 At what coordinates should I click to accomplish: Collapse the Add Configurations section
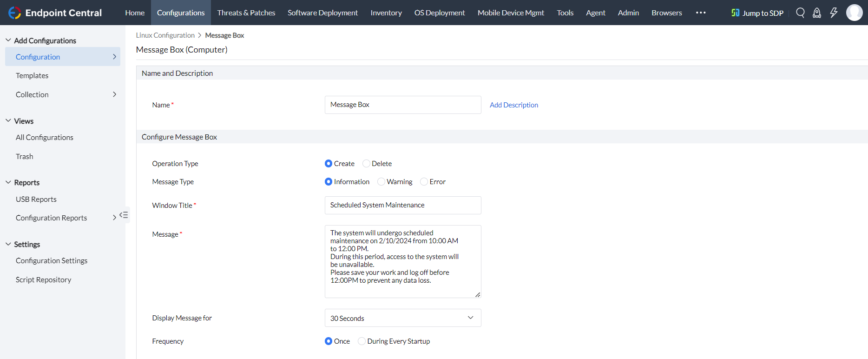[8, 40]
